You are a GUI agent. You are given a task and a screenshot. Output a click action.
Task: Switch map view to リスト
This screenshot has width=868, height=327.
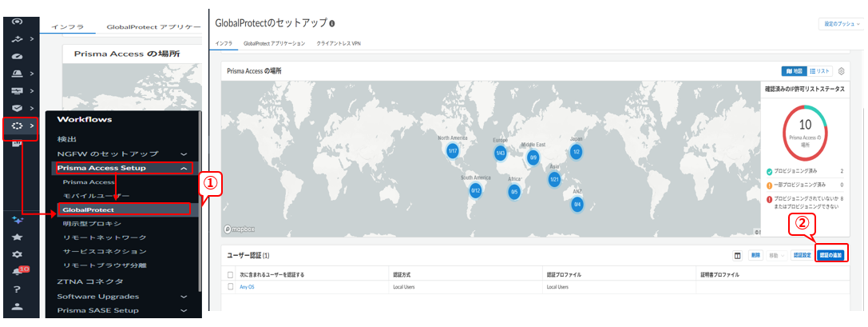(x=820, y=71)
